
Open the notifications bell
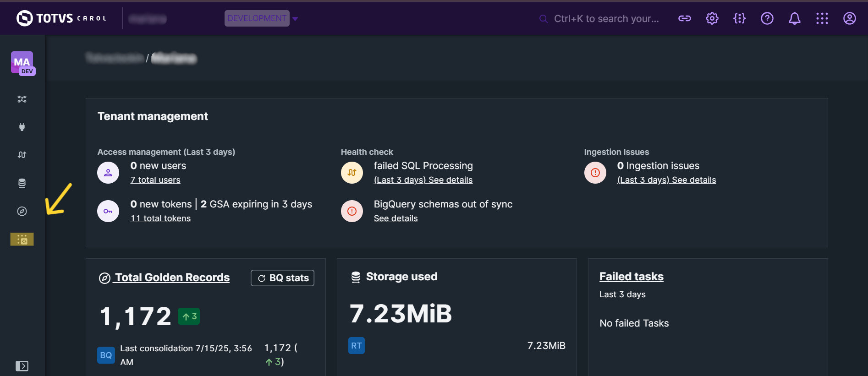(x=794, y=18)
